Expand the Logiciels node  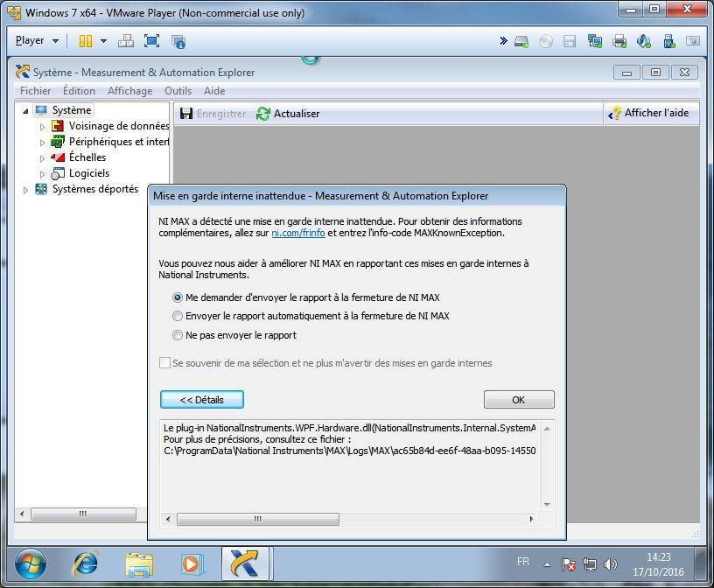pos(42,174)
